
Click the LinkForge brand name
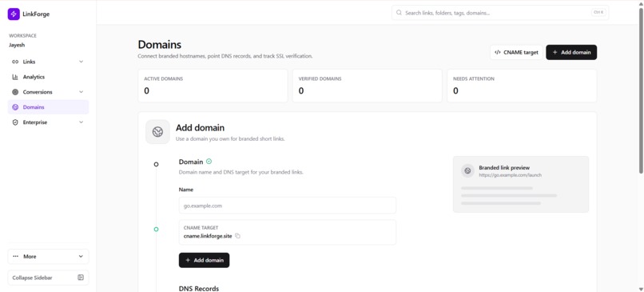36,14
